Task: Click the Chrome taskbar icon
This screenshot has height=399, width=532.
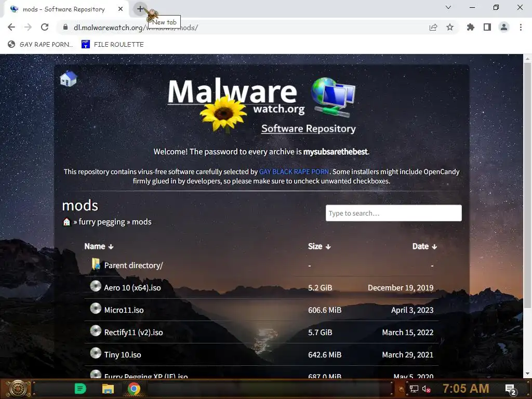Action: pos(134,389)
